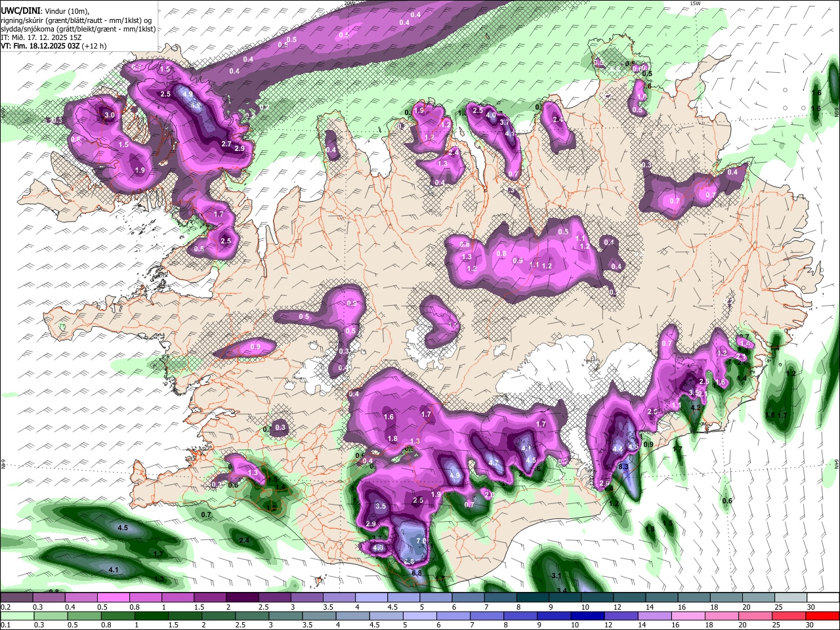Click the 3.1 value off the south coast
This screenshot has width=840, height=630.
pyautogui.click(x=556, y=576)
